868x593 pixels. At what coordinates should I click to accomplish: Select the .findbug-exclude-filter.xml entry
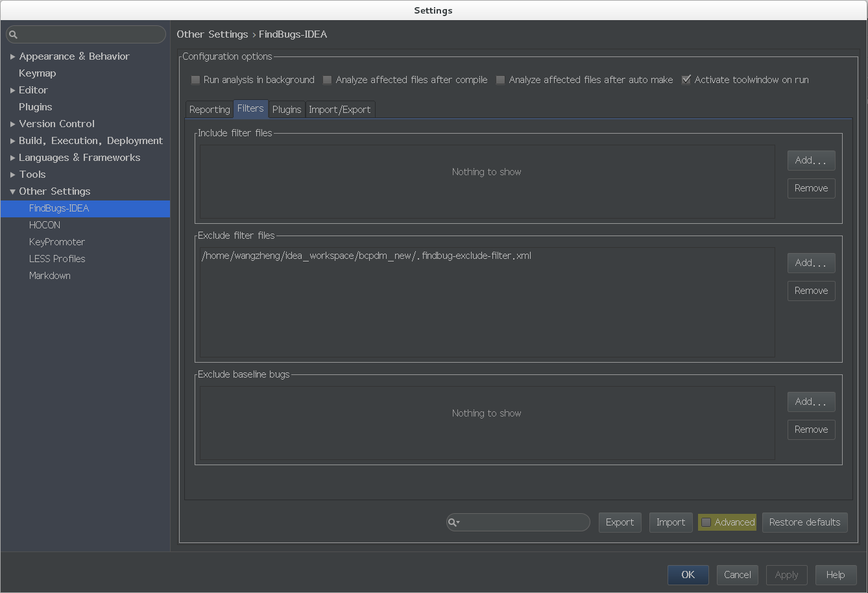pyautogui.click(x=487, y=256)
